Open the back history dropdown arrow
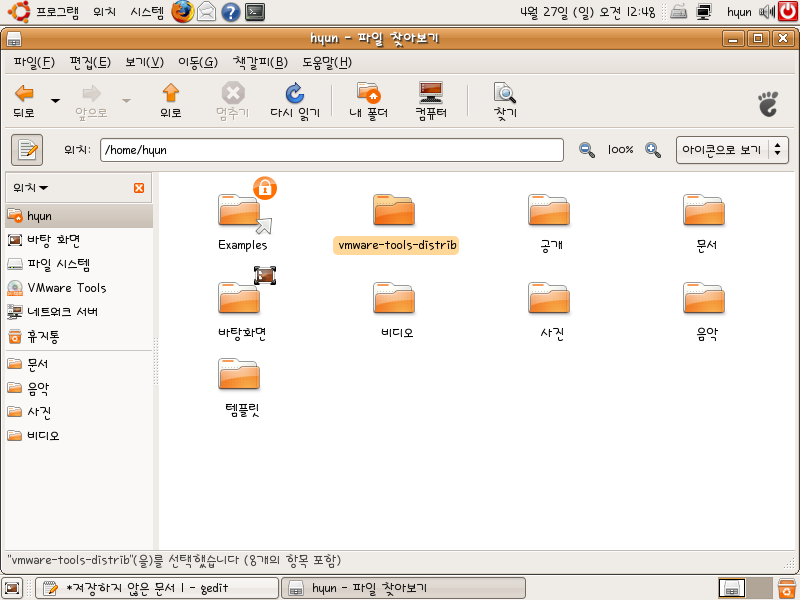The image size is (800, 600). (55, 101)
